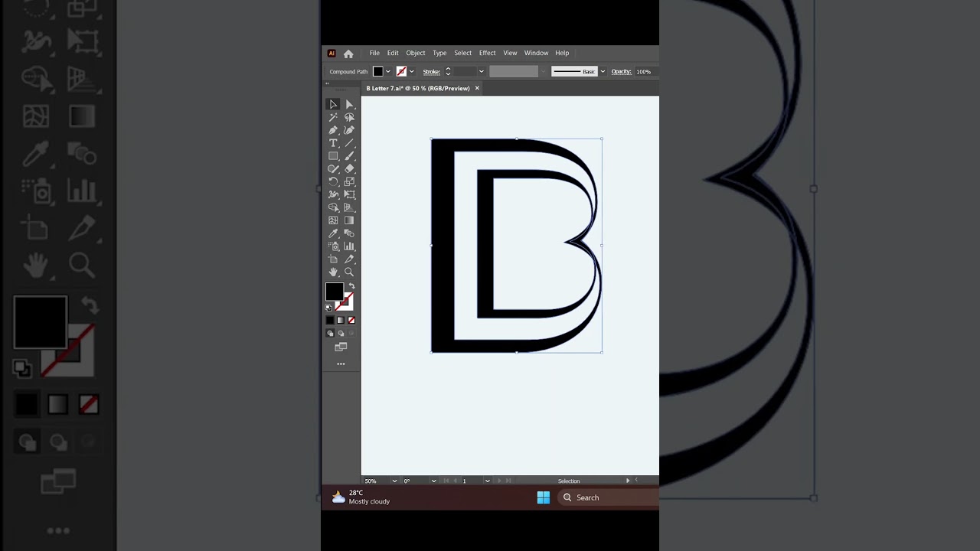This screenshot has height=551, width=980.
Task: Activate the Scale tool
Action: pyautogui.click(x=349, y=181)
